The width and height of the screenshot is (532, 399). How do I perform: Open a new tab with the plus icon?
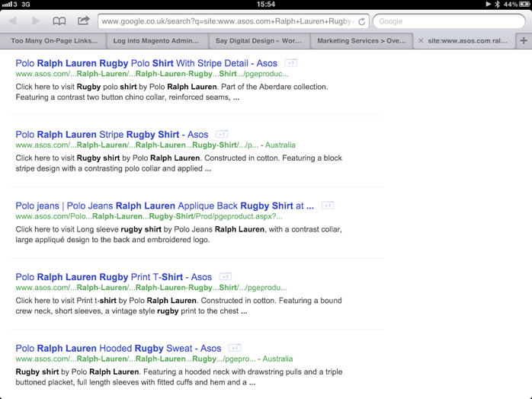pos(524,40)
